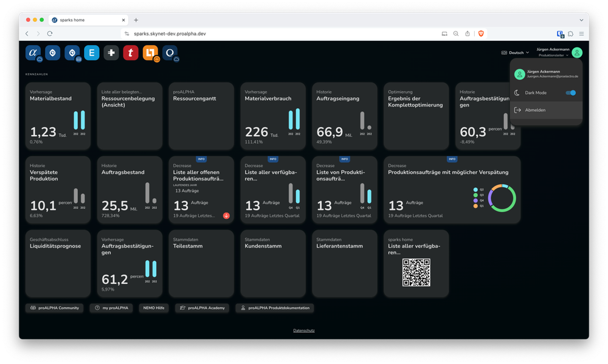Open the Teilestamm tile

201,264
